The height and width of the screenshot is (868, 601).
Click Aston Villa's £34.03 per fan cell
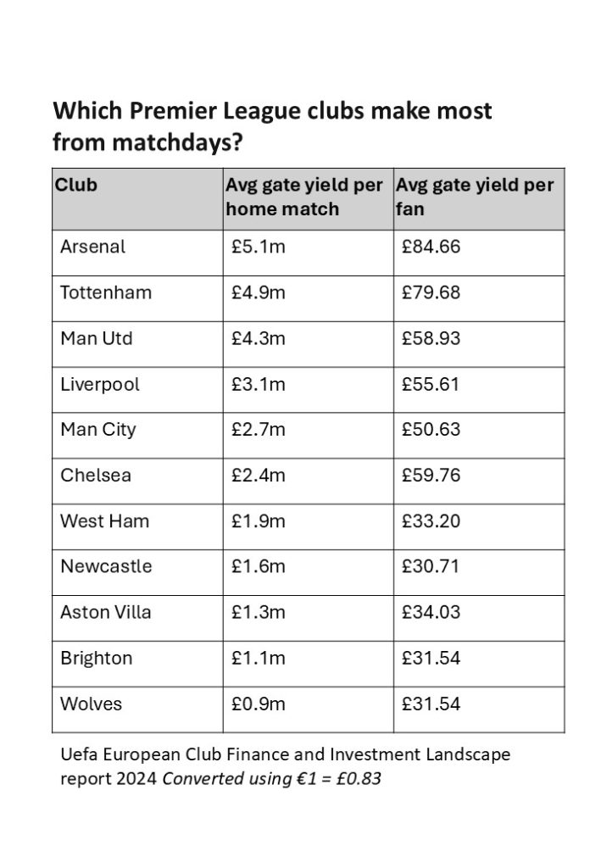[431, 612]
